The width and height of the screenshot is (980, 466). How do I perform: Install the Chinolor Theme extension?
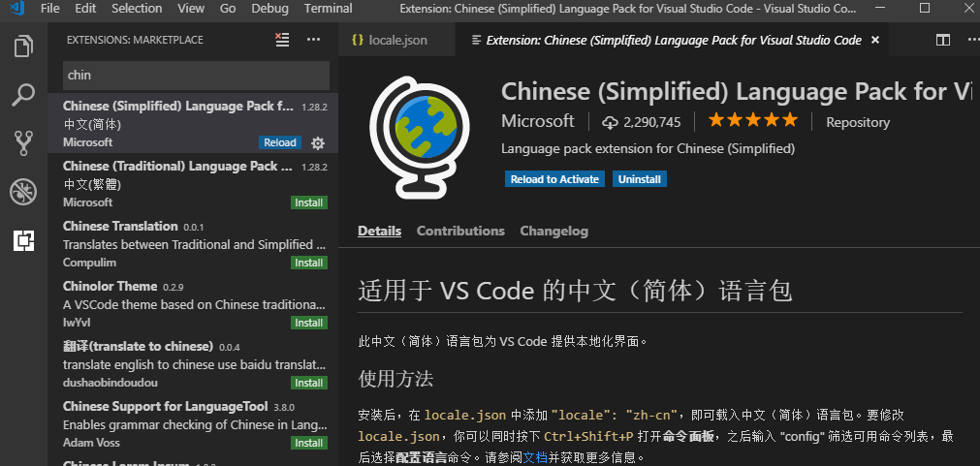[x=309, y=323]
